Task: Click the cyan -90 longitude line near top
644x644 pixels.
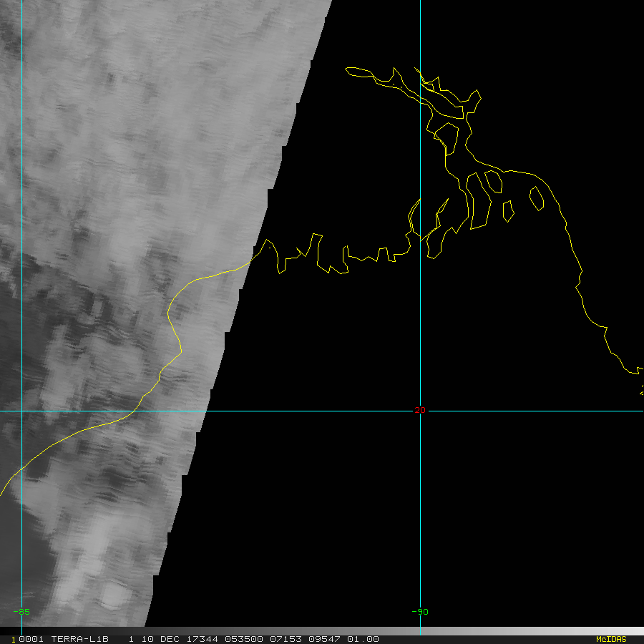Action: [x=420, y=29]
